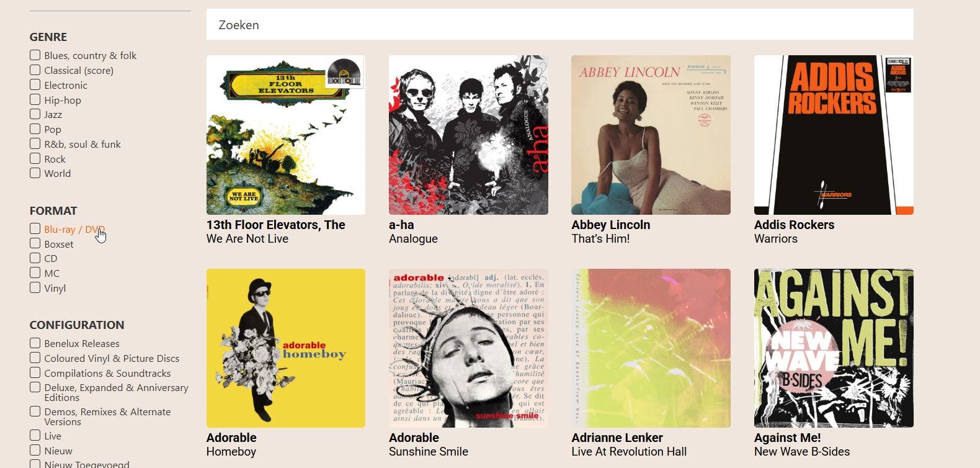The width and height of the screenshot is (980, 468).
Task: Open the Abbey Lincoln artist title link
Action: pyautogui.click(x=610, y=225)
